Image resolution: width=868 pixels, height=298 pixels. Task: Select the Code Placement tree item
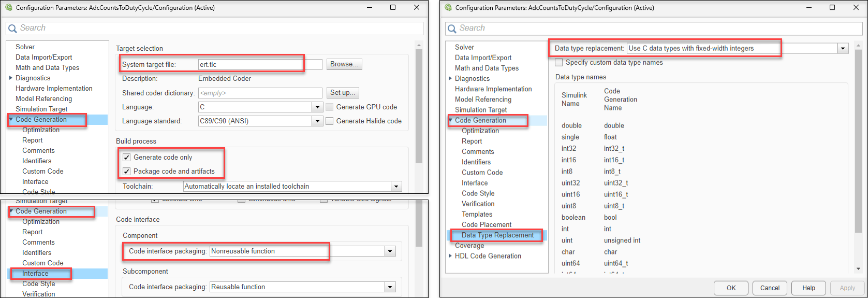487,225
